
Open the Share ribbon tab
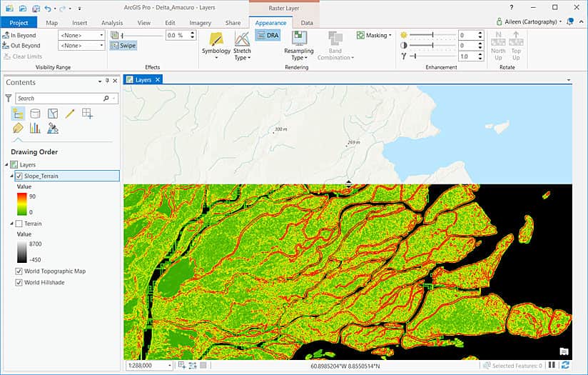click(x=233, y=23)
